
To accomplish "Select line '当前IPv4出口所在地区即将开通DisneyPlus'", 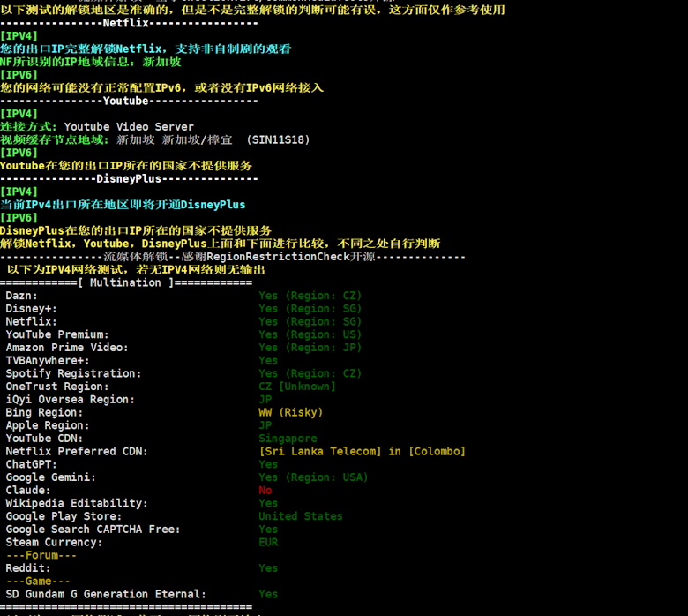I will coord(123,205).
